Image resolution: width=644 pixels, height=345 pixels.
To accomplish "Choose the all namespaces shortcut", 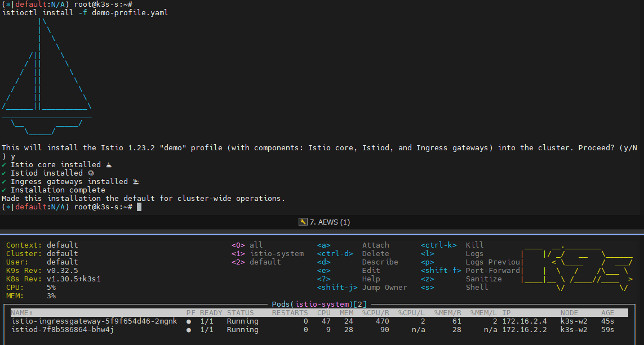I will [x=247, y=245].
